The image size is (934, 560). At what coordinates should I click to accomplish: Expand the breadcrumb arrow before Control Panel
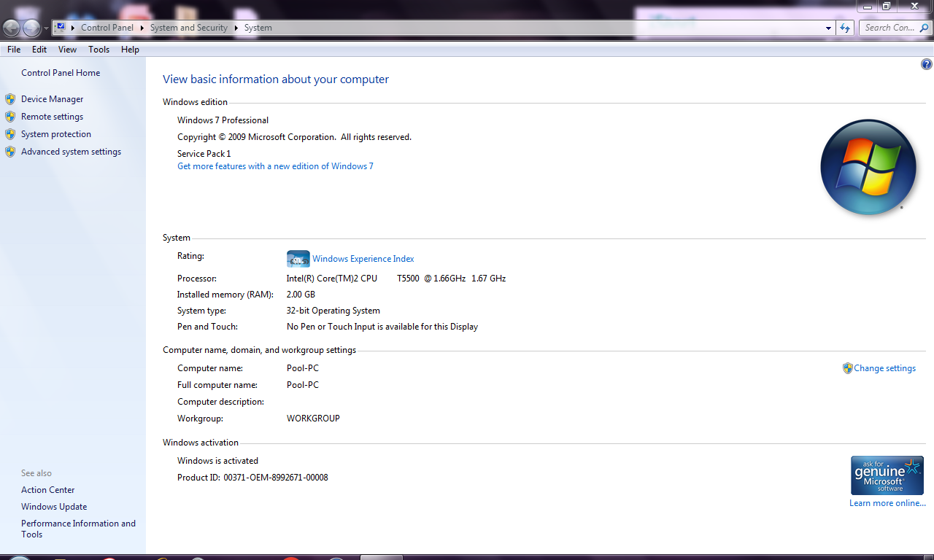[x=73, y=28]
